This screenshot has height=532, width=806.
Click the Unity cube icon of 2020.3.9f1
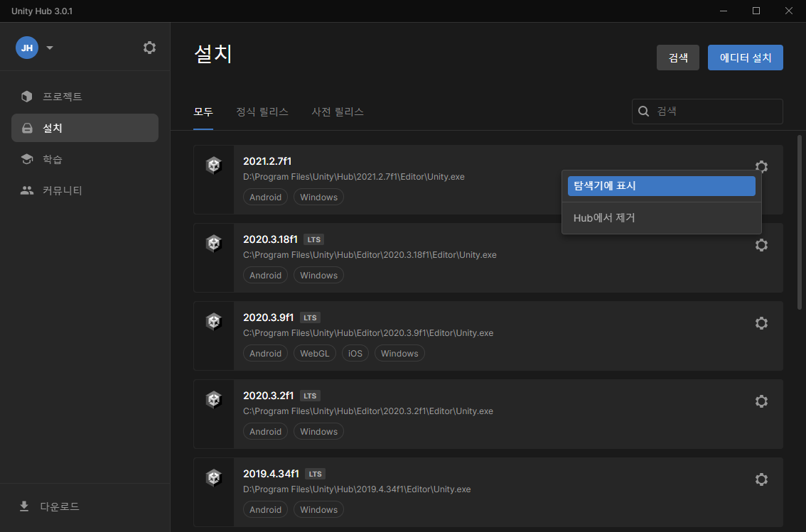214,322
